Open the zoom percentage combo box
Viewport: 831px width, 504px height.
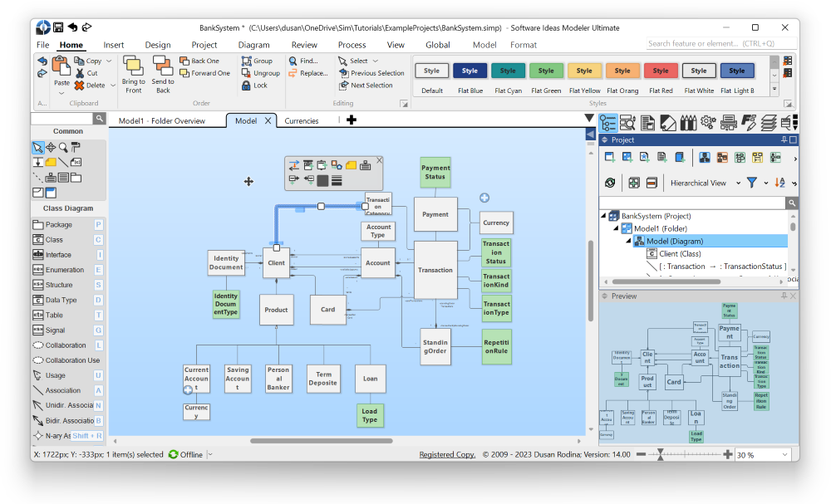coord(784,455)
